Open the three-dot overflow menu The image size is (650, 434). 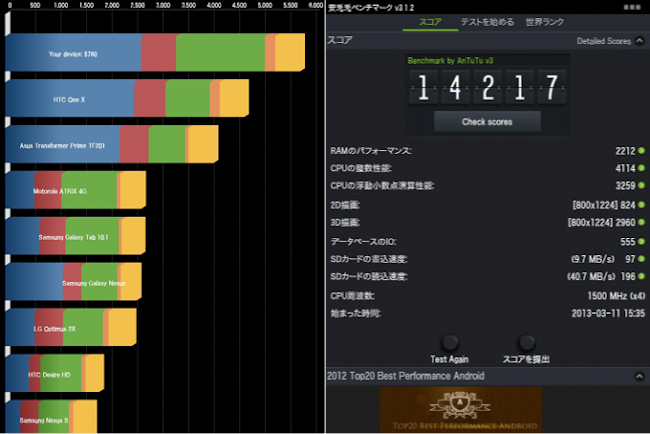pyautogui.click(x=632, y=7)
